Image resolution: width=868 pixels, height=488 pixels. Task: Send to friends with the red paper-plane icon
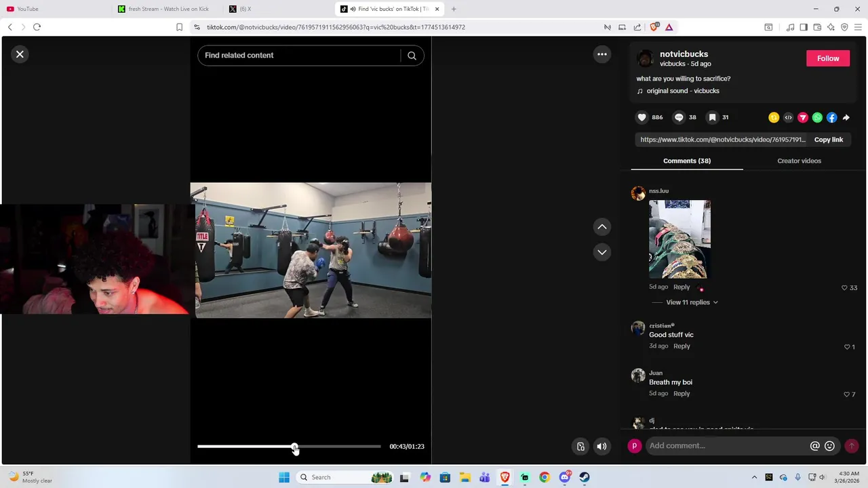coord(803,117)
